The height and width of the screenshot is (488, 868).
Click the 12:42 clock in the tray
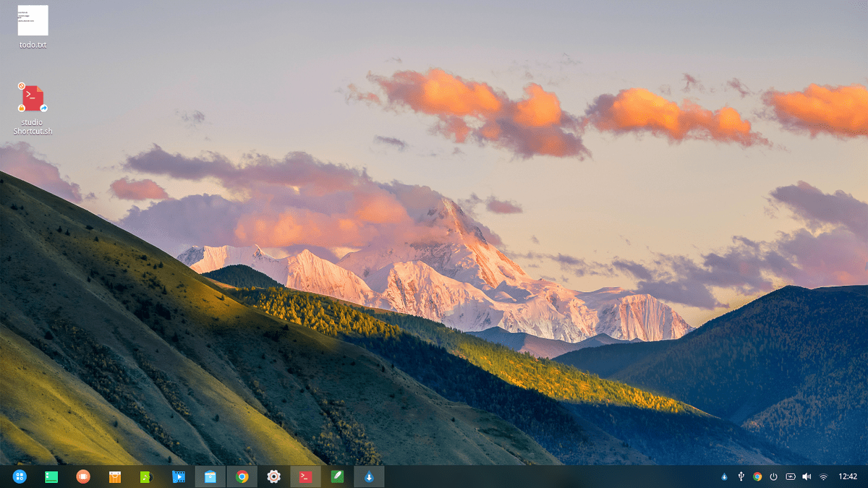pyautogui.click(x=847, y=476)
